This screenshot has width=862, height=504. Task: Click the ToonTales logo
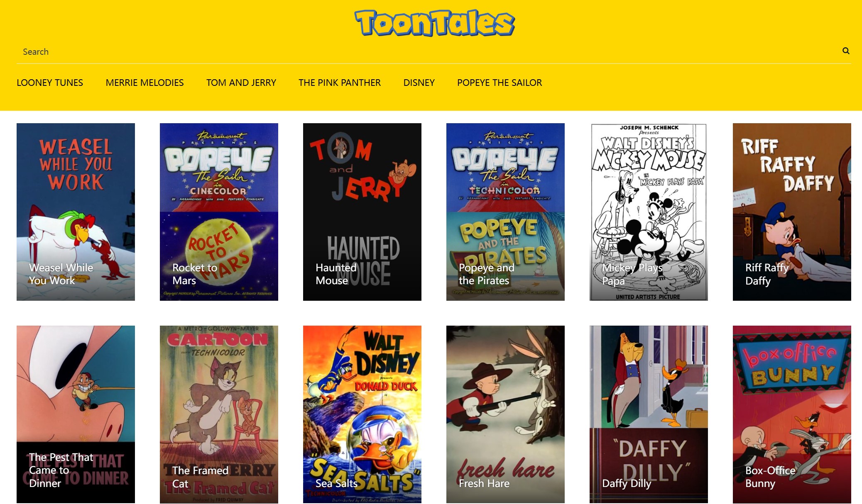pos(434,23)
